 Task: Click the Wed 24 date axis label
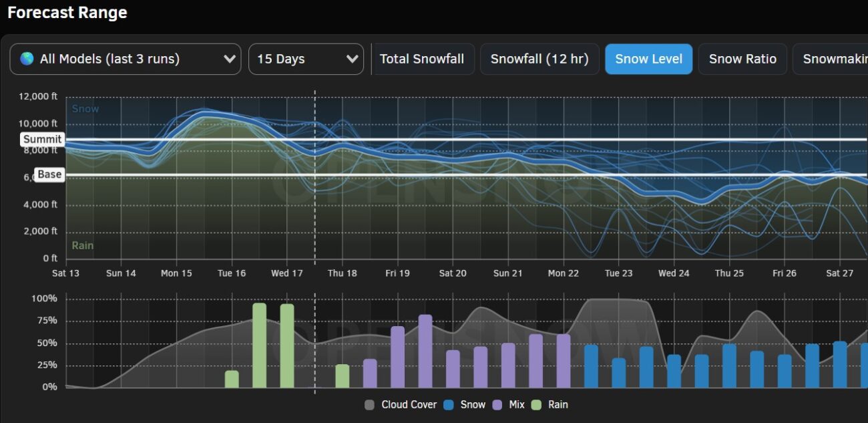[x=674, y=273]
